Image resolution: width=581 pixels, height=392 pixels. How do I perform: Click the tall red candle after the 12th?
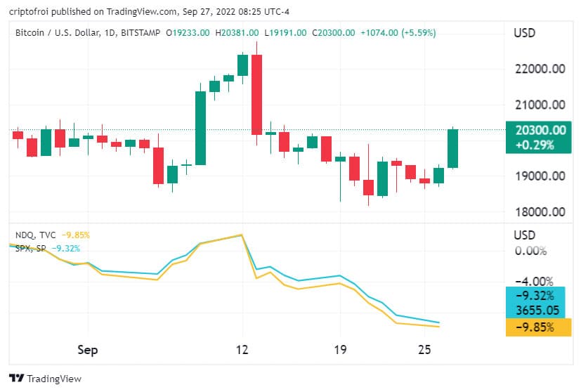[257, 93]
